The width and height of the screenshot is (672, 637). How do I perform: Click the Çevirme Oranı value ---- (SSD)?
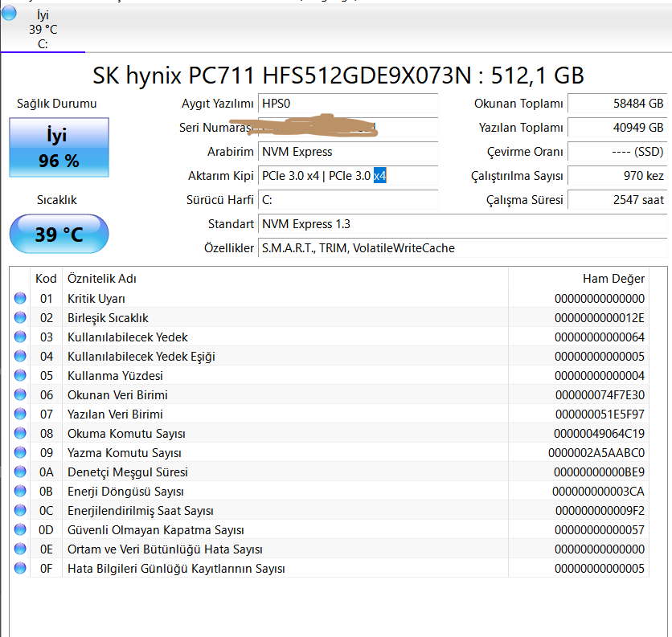[617, 152]
